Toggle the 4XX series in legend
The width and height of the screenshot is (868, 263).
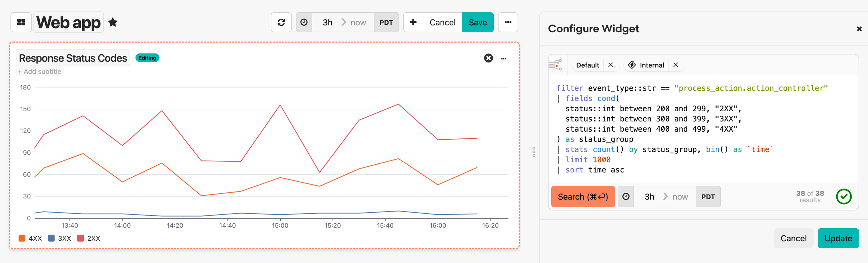click(30, 238)
